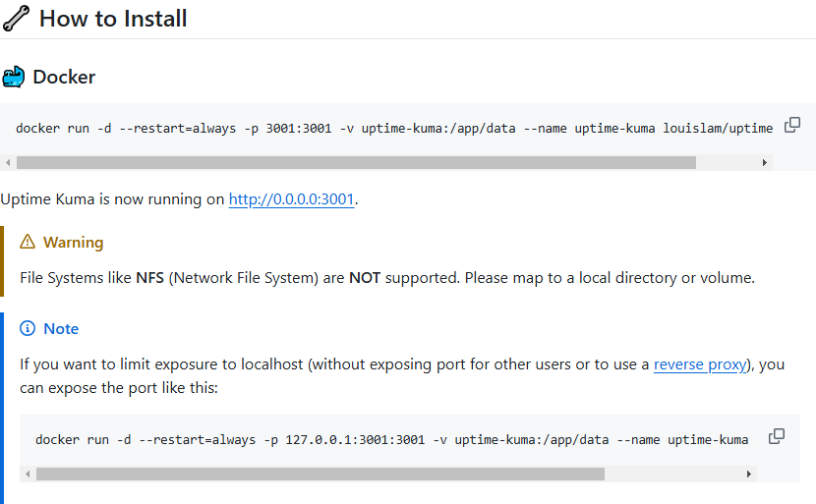This screenshot has height=504, width=816.
Task: Click empty track right of second scrollbar thumb
Action: point(678,474)
